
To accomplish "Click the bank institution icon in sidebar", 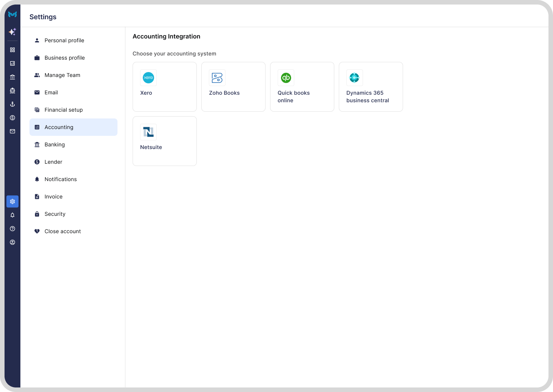I will tap(12, 77).
